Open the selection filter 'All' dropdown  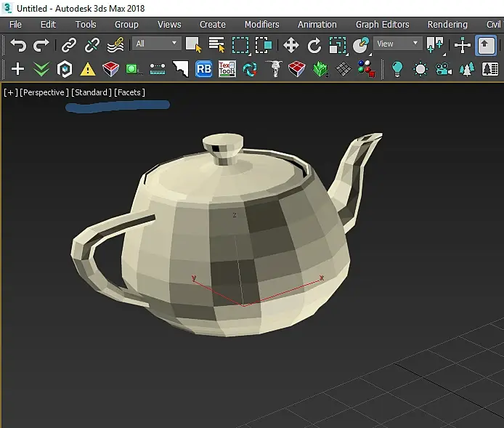[156, 44]
